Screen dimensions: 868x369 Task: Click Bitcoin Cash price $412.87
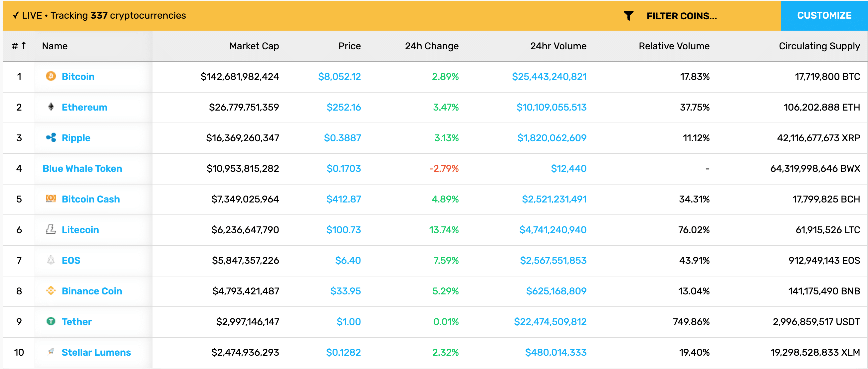tap(344, 199)
